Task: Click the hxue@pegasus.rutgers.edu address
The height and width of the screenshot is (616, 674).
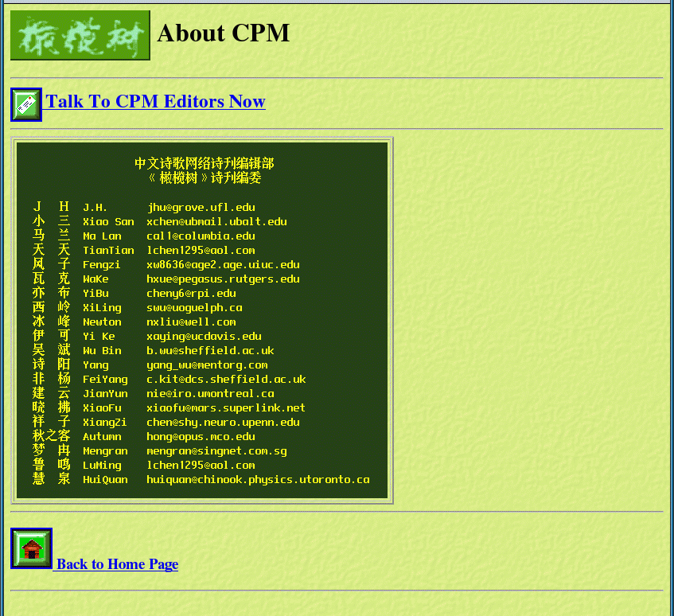Action: (223, 279)
